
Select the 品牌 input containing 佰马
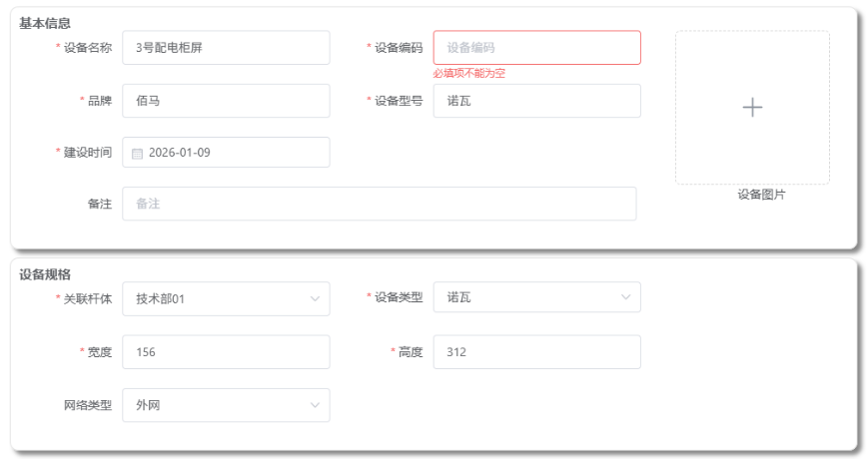tap(226, 101)
